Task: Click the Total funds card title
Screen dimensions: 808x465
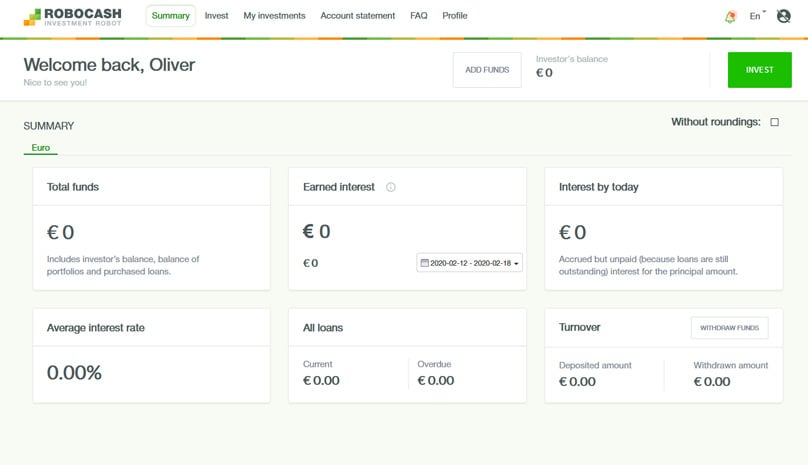Action: click(73, 187)
